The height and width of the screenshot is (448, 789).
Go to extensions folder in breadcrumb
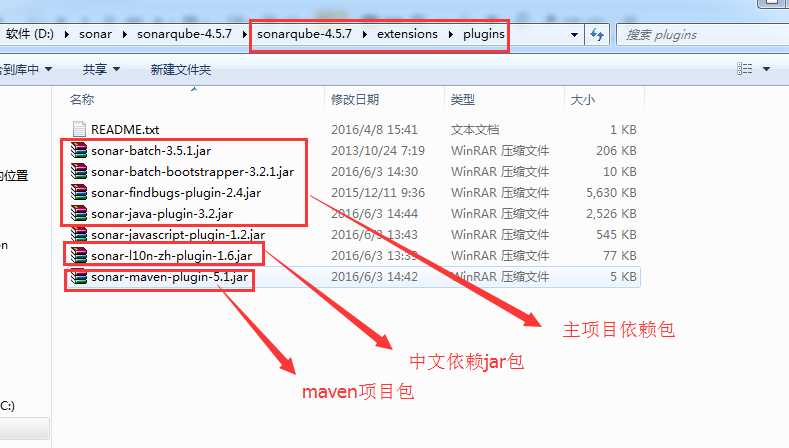pyautogui.click(x=407, y=34)
